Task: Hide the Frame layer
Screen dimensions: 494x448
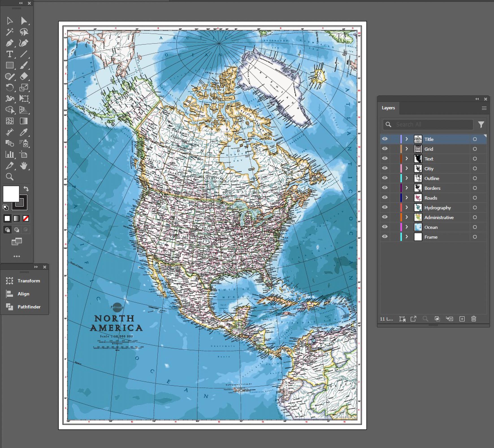Action: click(385, 236)
